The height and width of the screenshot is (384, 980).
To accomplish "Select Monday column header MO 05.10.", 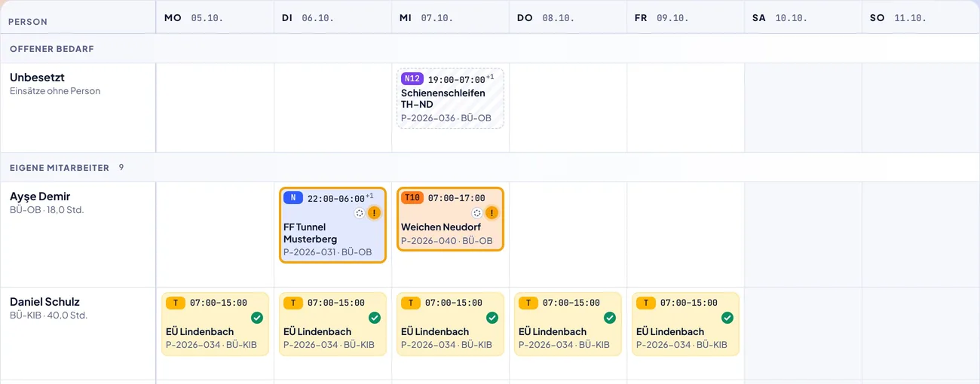I will click(x=215, y=17).
